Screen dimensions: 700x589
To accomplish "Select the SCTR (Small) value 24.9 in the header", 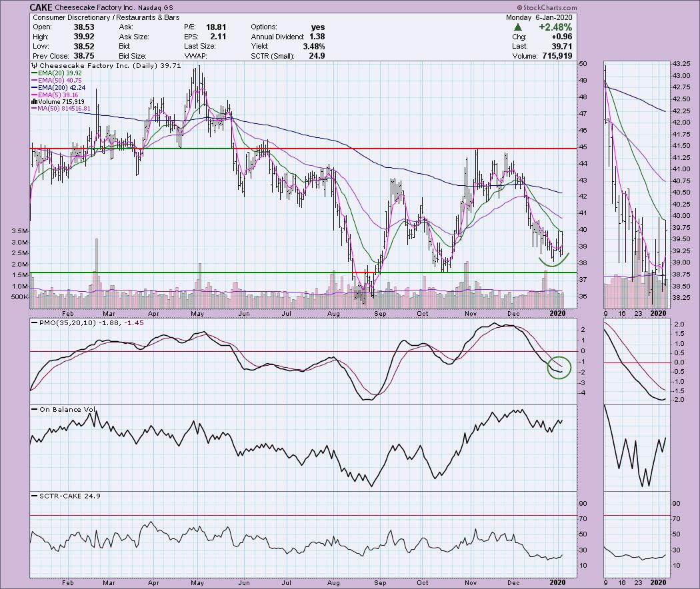I will (x=317, y=56).
